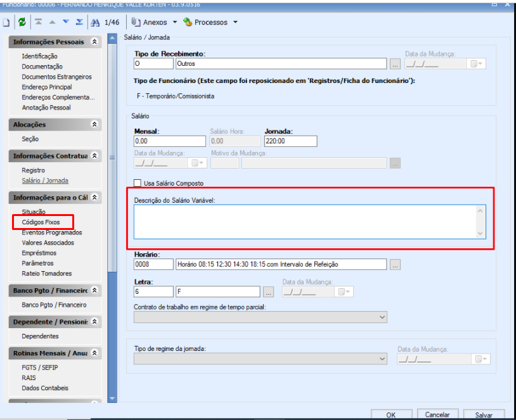Click the new record page icon
516x420 pixels.
(x=6, y=22)
